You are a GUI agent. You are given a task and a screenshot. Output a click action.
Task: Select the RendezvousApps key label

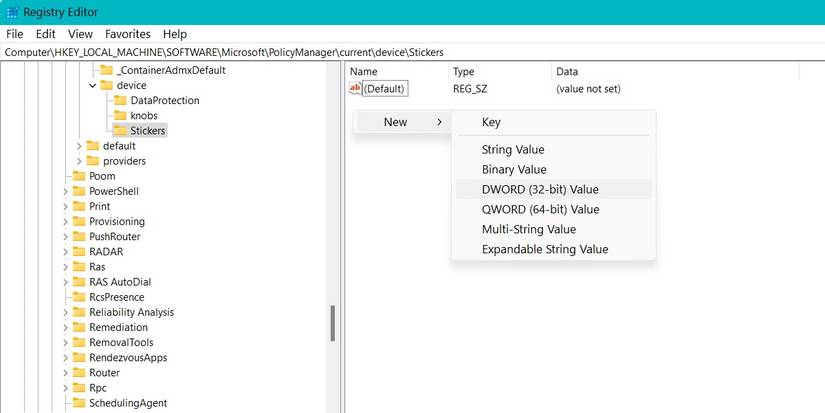(128, 358)
